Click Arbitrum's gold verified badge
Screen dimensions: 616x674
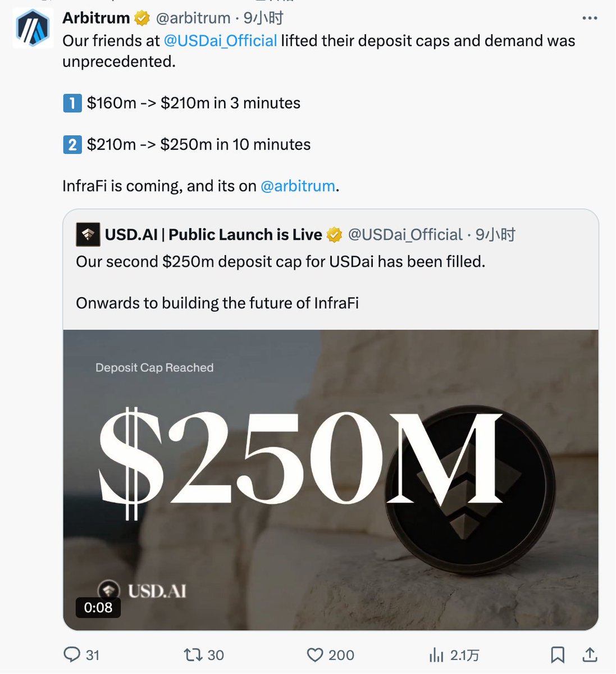tap(142, 19)
